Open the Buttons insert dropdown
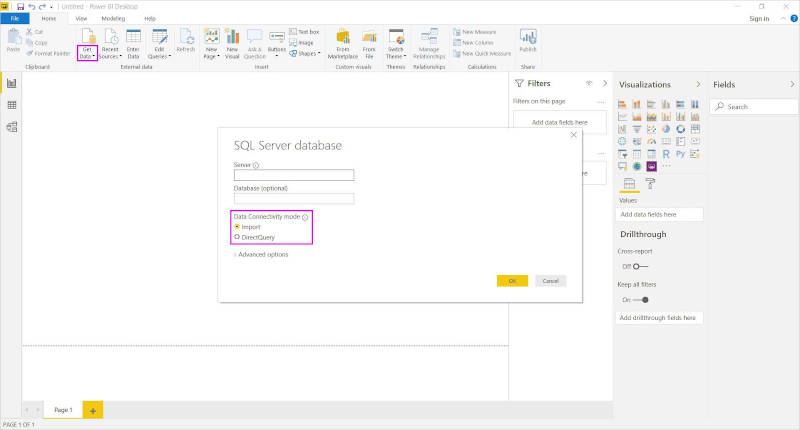Screen dimensions: 800x430 pyautogui.click(x=277, y=43)
